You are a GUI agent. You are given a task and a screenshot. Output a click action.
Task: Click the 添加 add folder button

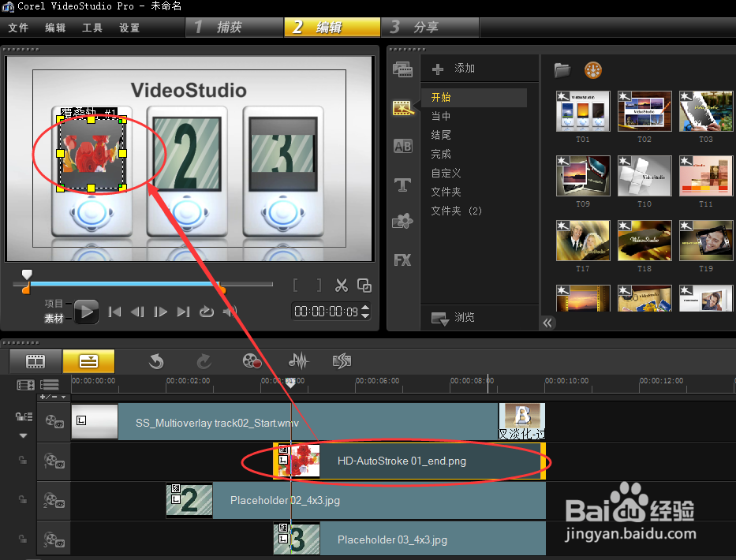click(x=454, y=69)
